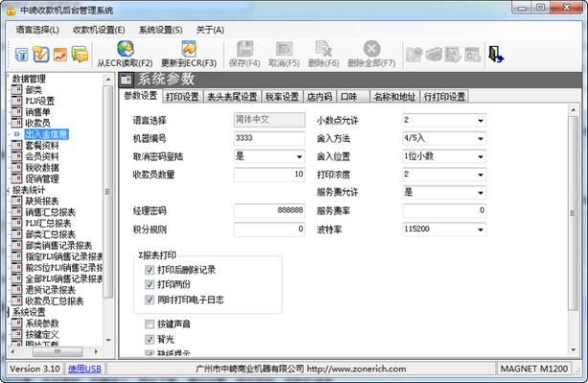Open the 系统设置(S) menu

coord(160,30)
